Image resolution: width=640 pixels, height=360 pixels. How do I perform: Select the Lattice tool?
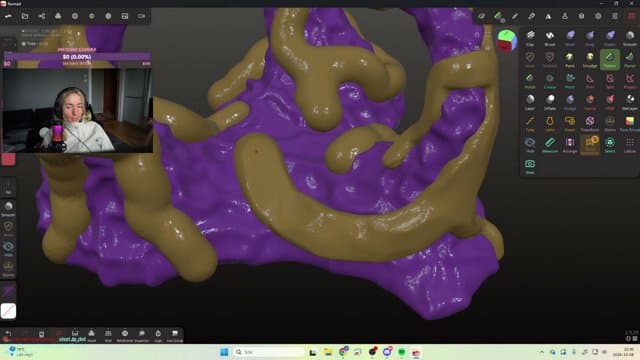click(x=630, y=144)
